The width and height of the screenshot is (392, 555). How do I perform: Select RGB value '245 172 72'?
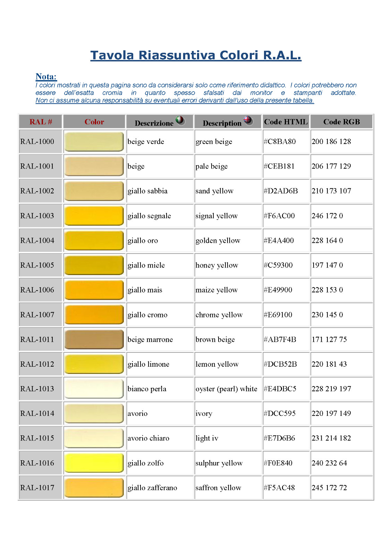[329, 488]
